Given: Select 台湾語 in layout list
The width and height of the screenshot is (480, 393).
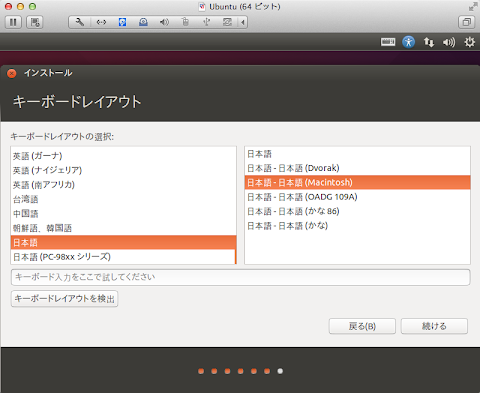Looking at the screenshot, I should [x=123, y=199].
